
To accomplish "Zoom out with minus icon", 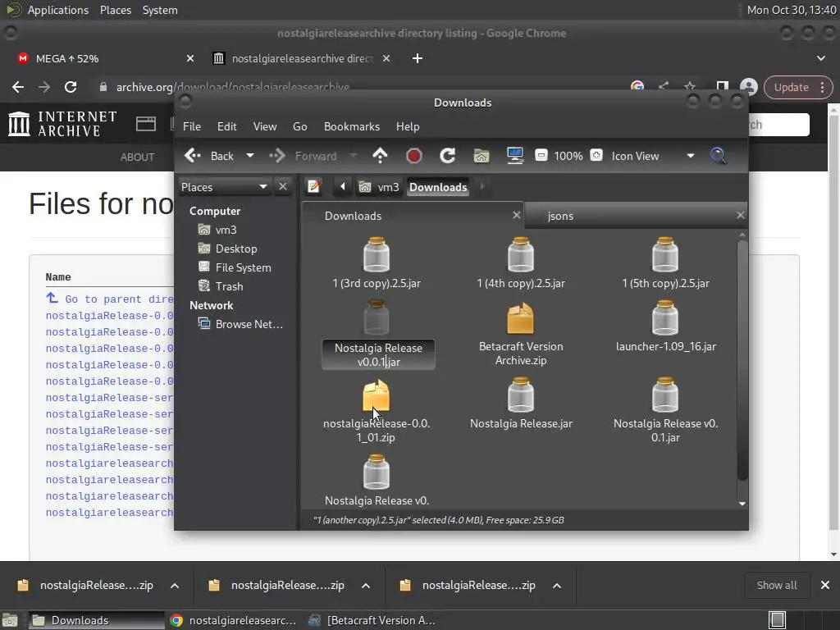I will [541, 155].
